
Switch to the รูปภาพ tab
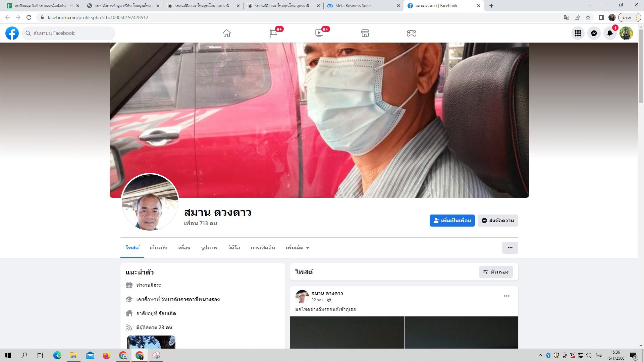[x=209, y=248]
